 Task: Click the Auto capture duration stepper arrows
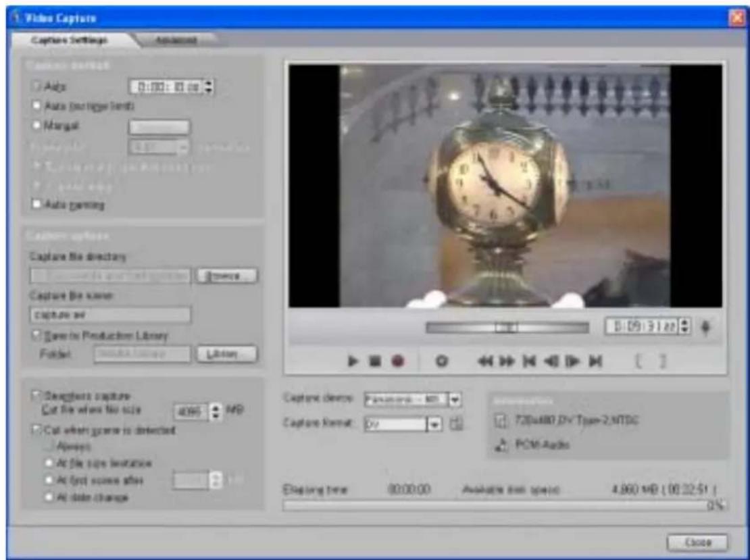click(x=209, y=86)
